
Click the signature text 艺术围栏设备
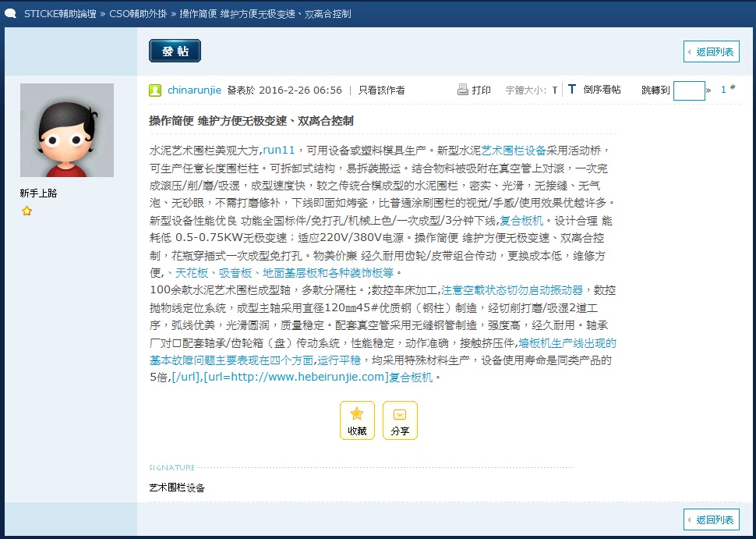177,488
